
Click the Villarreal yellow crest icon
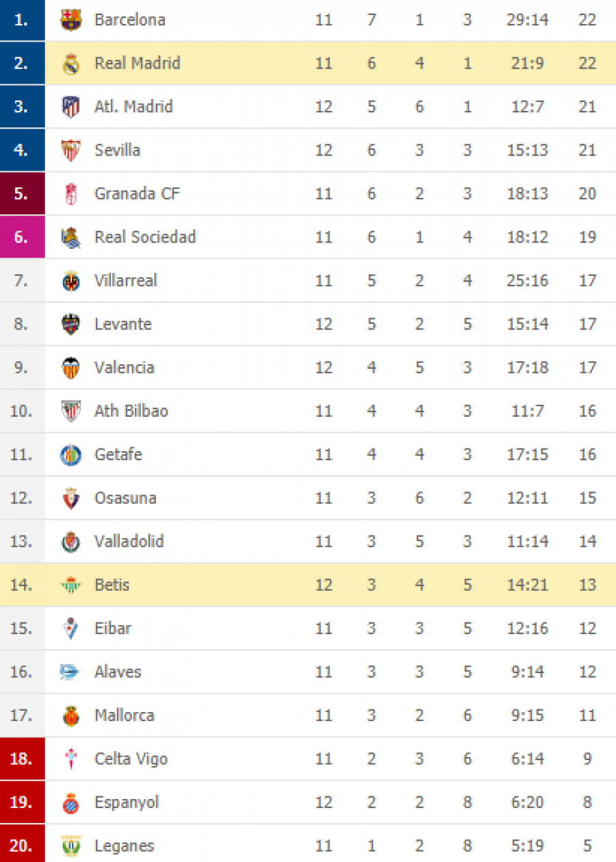tap(70, 281)
